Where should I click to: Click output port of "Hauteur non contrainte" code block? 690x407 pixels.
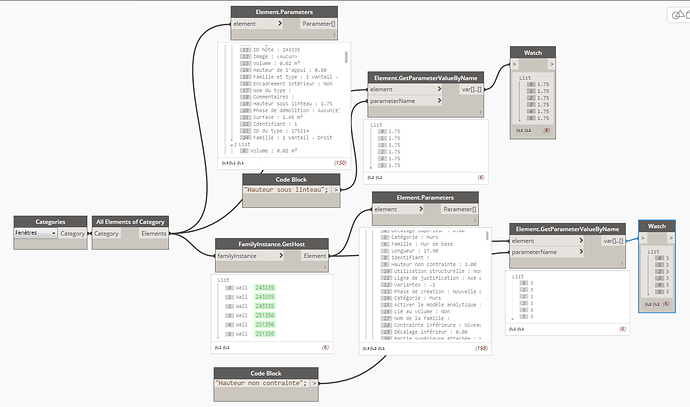[314, 383]
